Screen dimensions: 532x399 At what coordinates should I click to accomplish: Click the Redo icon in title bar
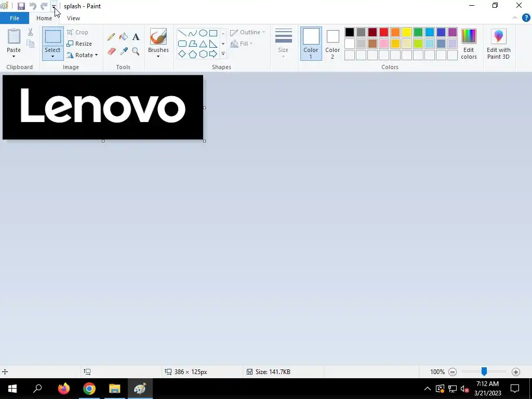point(44,6)
